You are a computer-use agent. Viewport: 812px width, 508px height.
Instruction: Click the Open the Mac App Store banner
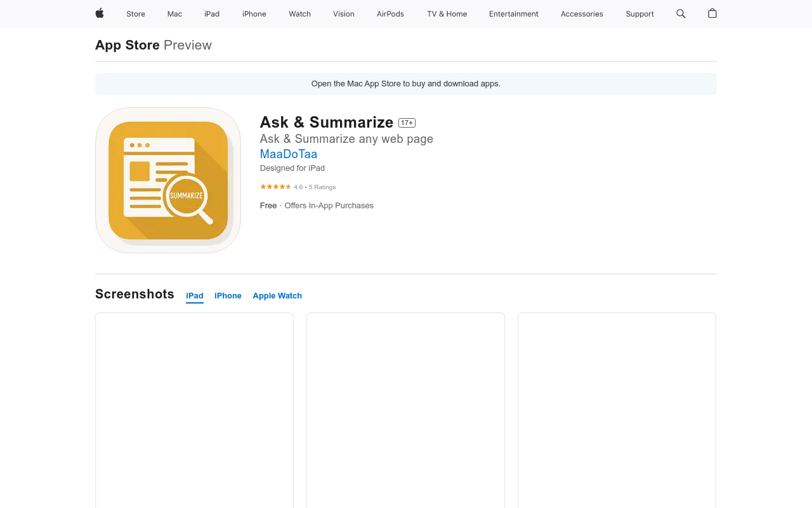pos(406,84)
